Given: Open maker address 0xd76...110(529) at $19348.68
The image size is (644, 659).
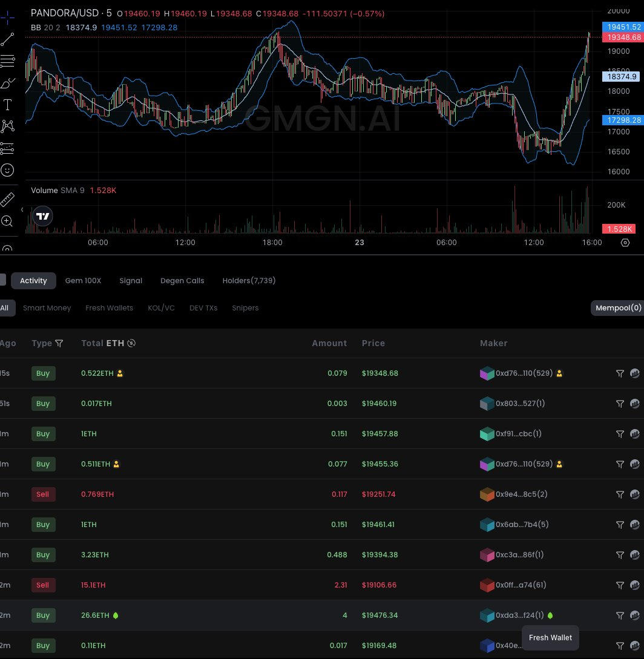Looking at the screenshot, I should (x=524, y=373).
